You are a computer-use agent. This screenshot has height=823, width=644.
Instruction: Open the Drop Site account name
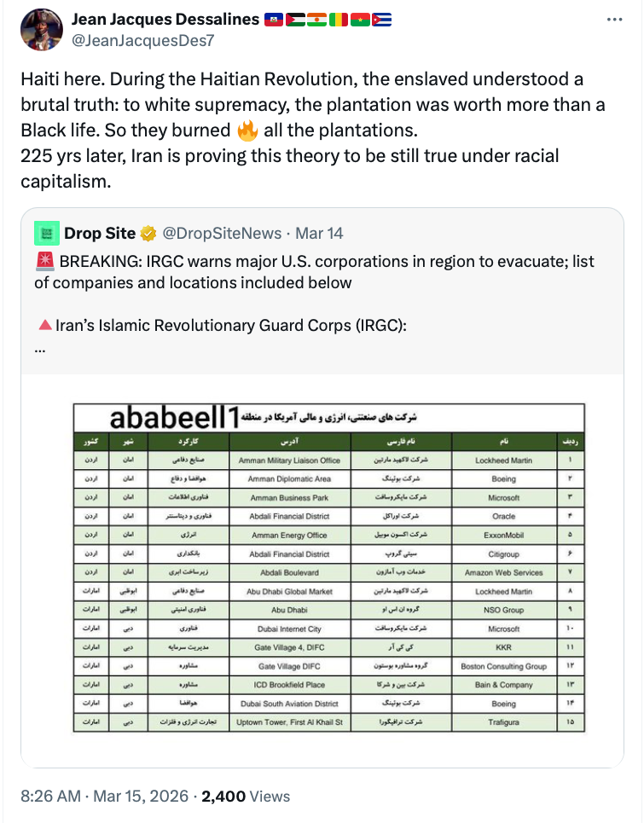pos(99,233)
